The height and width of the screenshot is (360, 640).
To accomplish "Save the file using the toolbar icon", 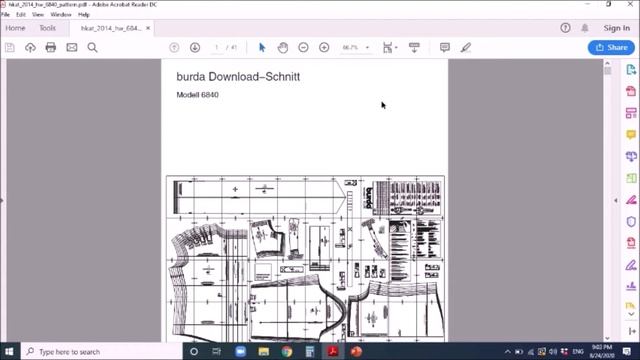I will pos(10,47).
